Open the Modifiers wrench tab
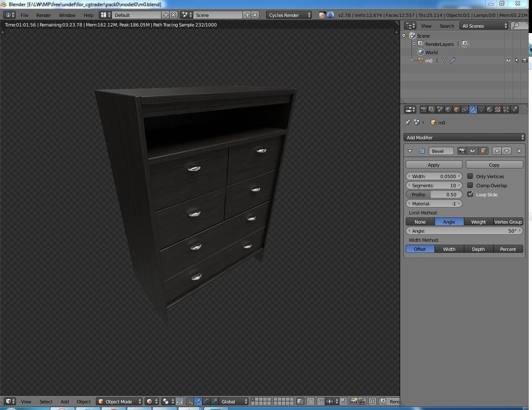Screen dimensions: 532x410 coord(473,110)
